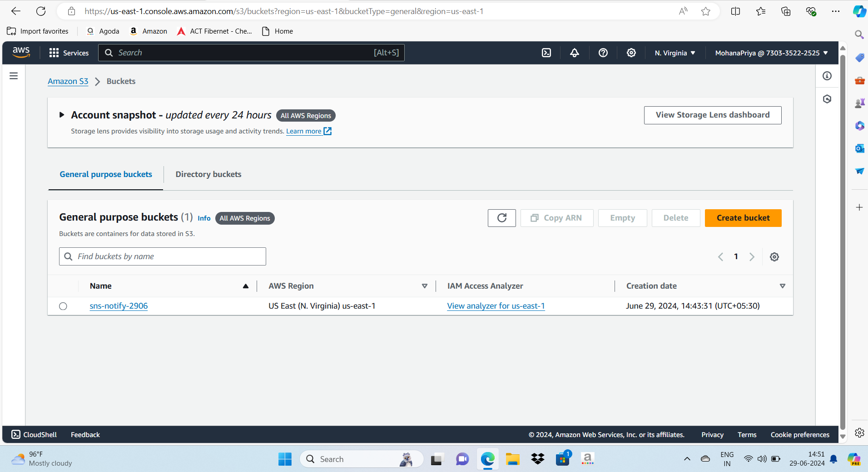Go to previous page of buckets
868x472 pixels.
coord(720,257)
